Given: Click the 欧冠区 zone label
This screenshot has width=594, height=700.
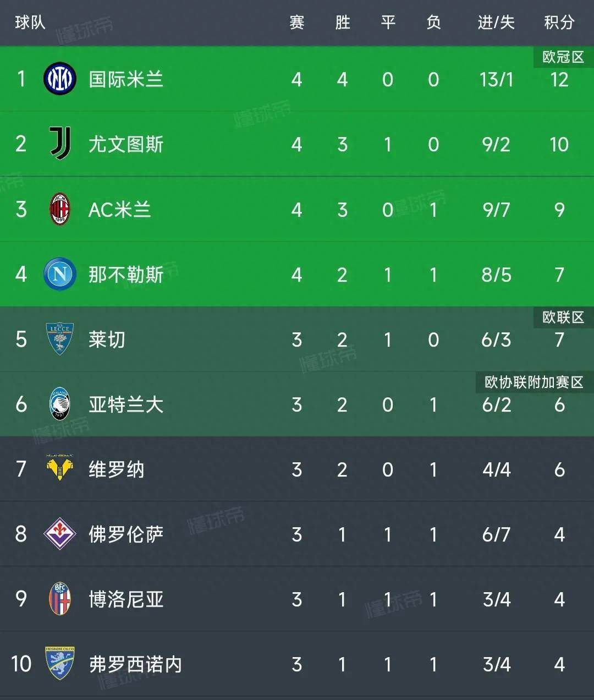Looking at the screenshot, I should pos(562,54).
